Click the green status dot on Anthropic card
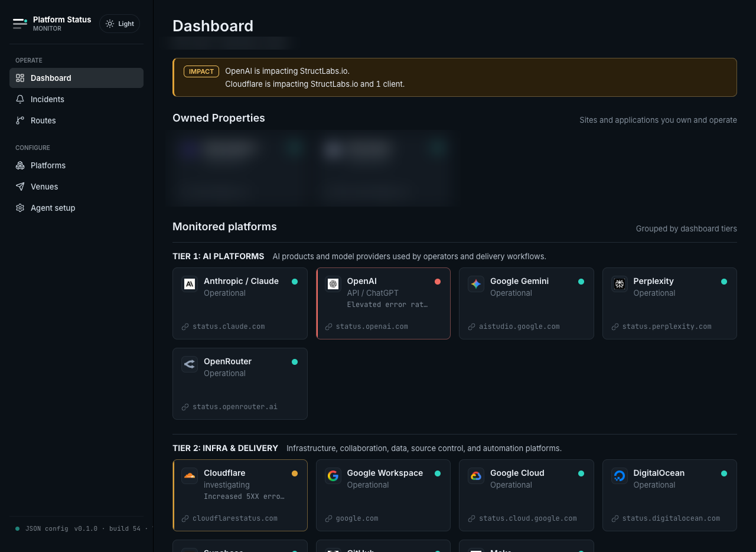This screenshot has width=756, height=552. click(295, 282)
